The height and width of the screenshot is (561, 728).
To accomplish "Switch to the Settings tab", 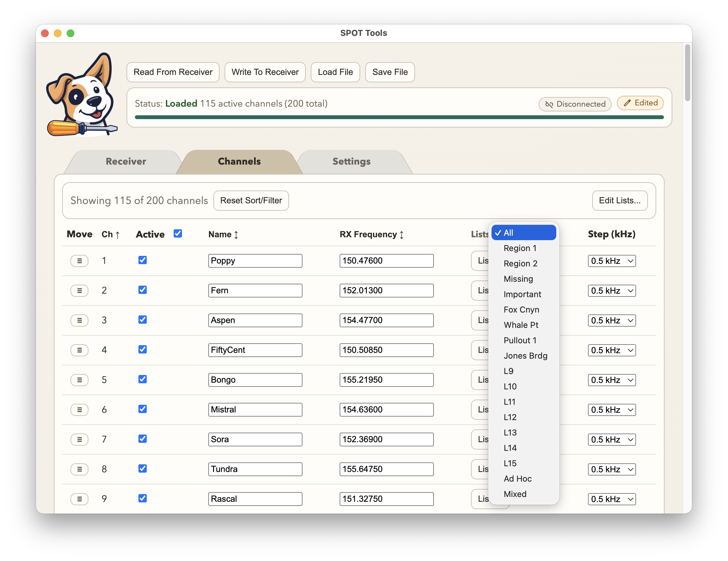I will pos(351,162).
